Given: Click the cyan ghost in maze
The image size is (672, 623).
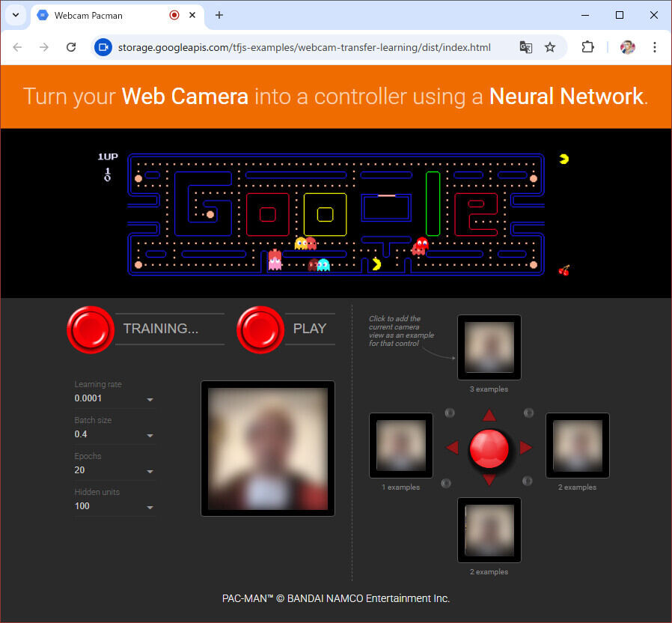Looking at the screenshot, I should tap(323, 265).
